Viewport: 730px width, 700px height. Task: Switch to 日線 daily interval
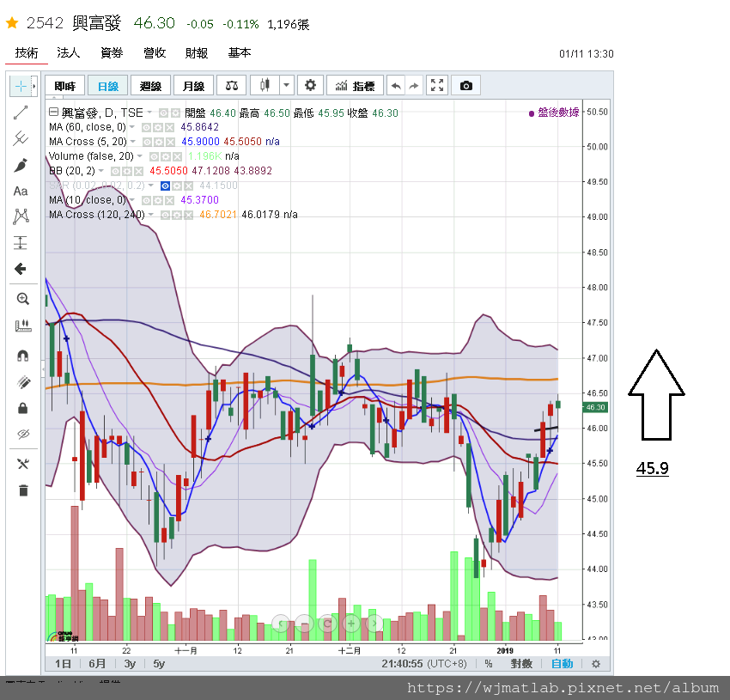pos(108,86)
